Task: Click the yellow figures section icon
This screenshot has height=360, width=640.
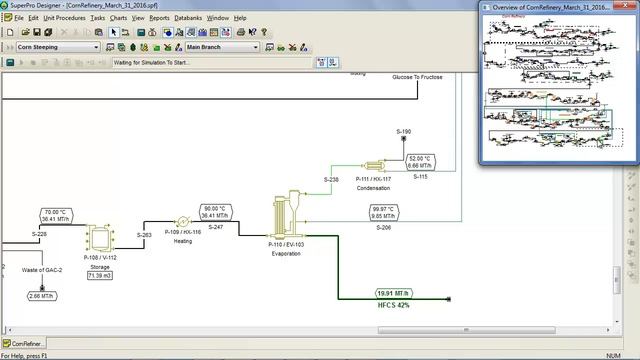Action: [x=144, y=47]
